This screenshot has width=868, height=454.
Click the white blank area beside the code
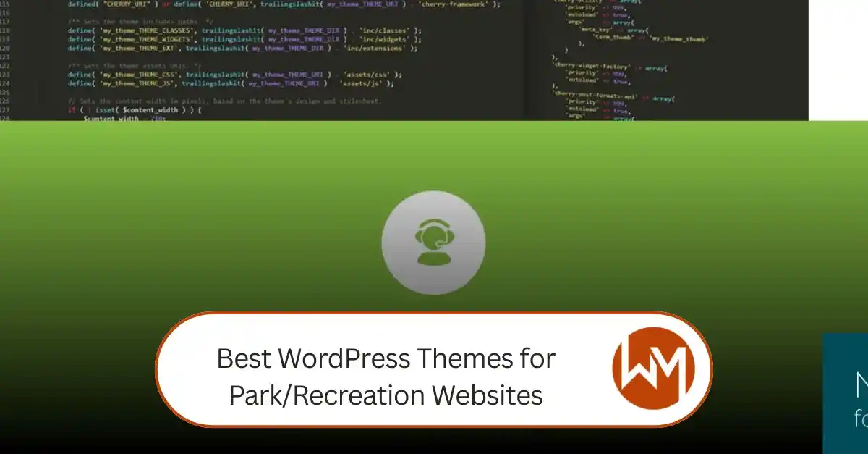click(x=838, y=58)
